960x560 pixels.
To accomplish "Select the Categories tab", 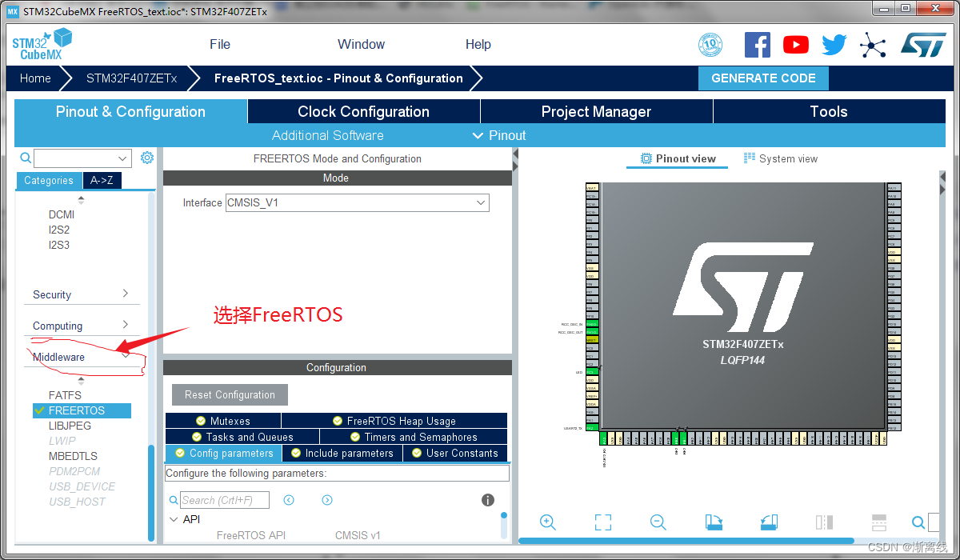I will click(49, 181).
